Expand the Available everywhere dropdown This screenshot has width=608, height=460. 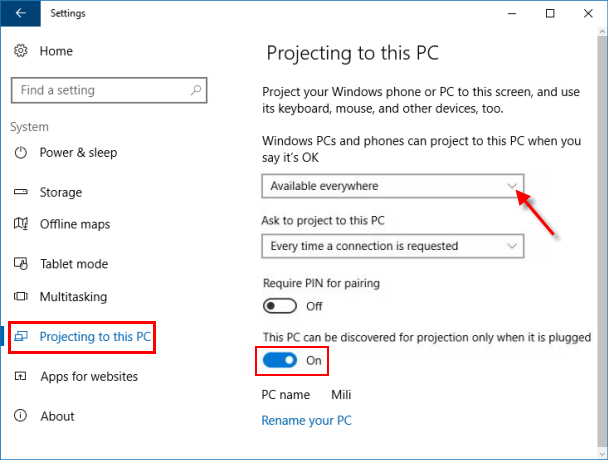(392, 186)
